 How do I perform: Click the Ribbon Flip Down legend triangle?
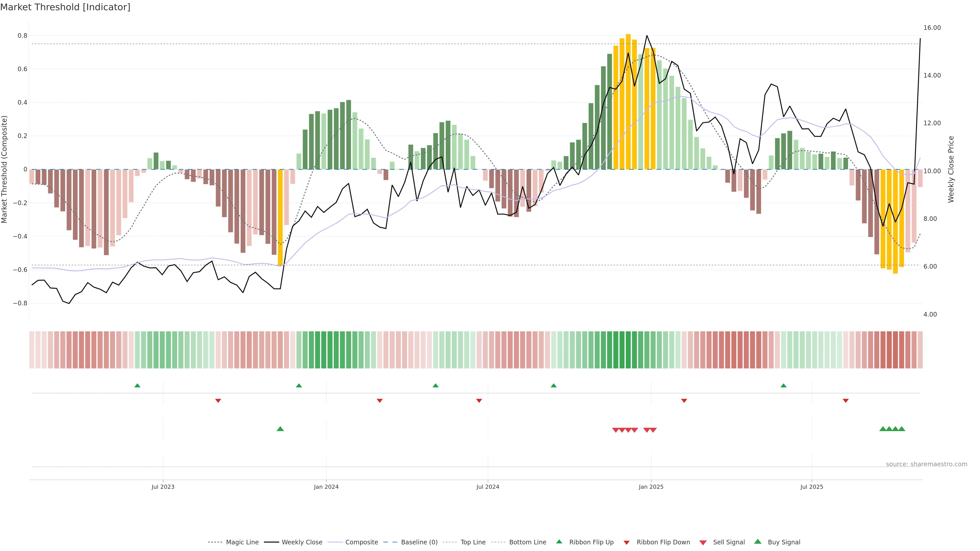coord(627,543)
